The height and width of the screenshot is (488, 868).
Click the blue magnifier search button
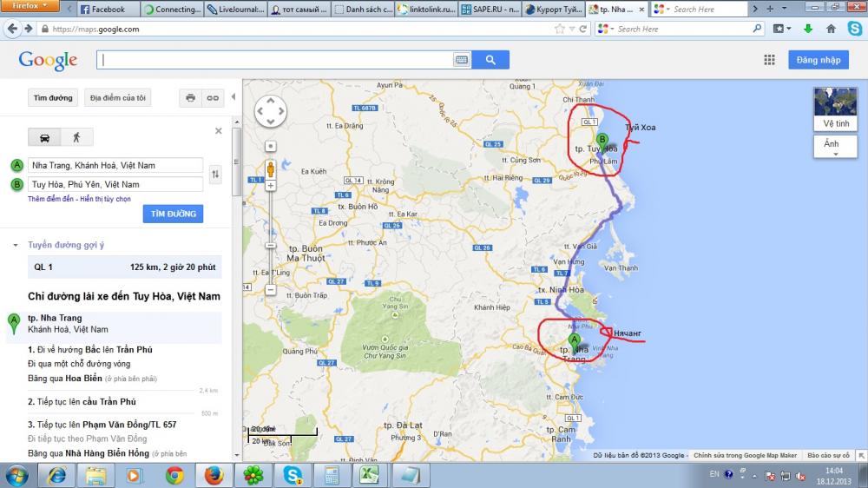(x=490, y=60)
